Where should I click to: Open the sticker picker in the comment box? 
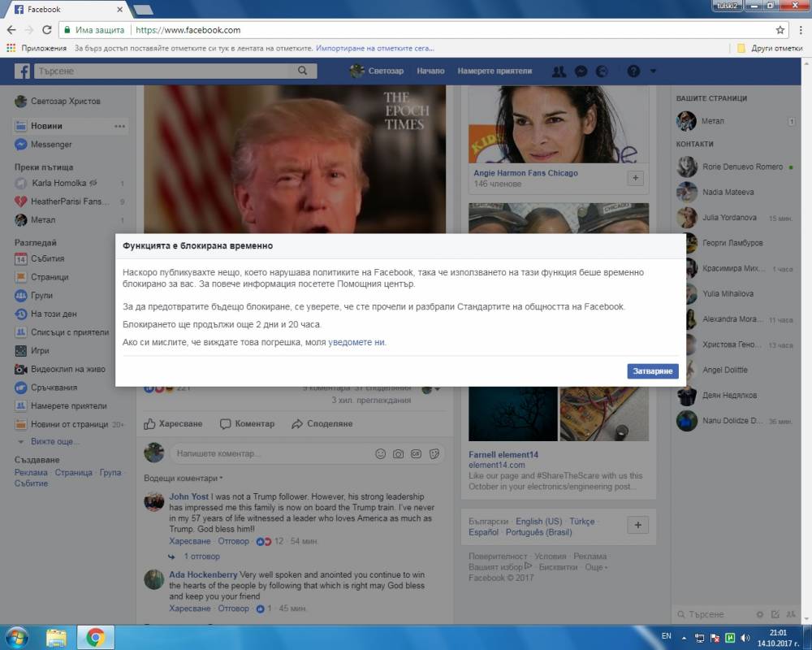434,453
